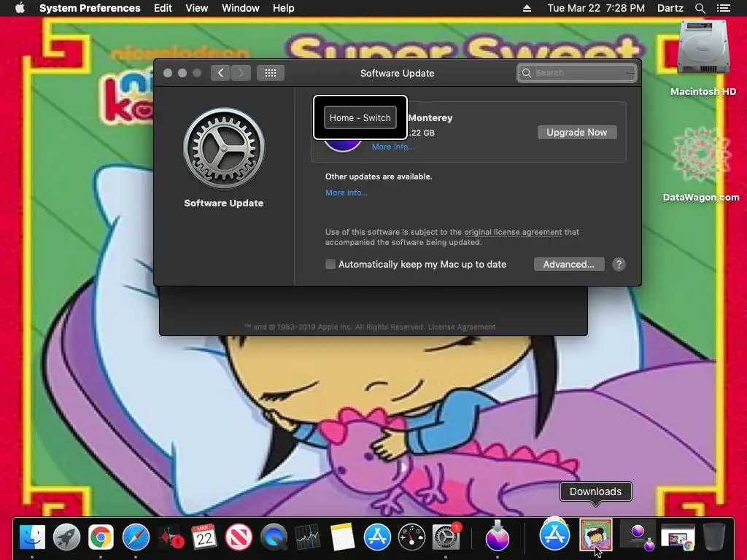747x560 pixels.
Task: Open Safari compass icon in Dock
Action: click(136, 537)
